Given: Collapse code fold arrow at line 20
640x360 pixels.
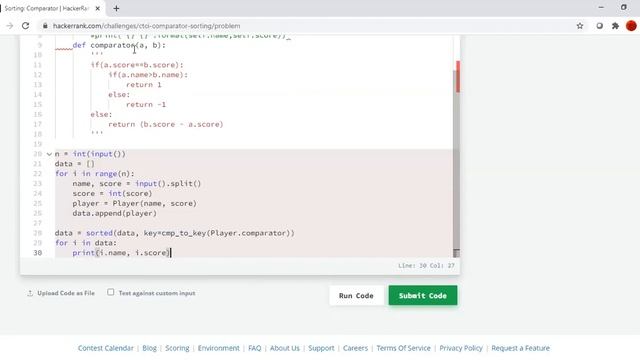Looking at the screenshot, I should tap(49, 154).
